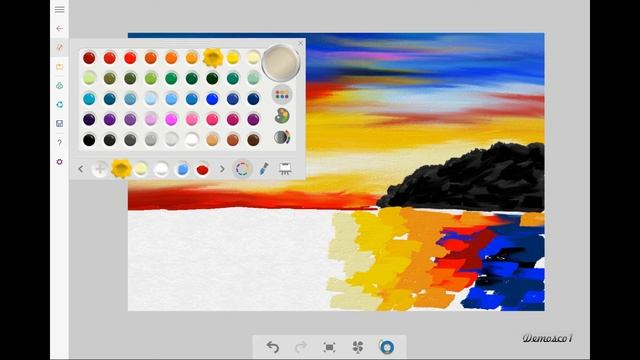Click the orange new painting sidebar icon

(60, 67)
